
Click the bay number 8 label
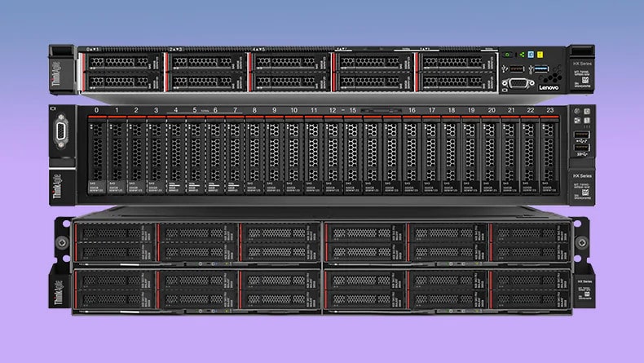tap(254, 110)
